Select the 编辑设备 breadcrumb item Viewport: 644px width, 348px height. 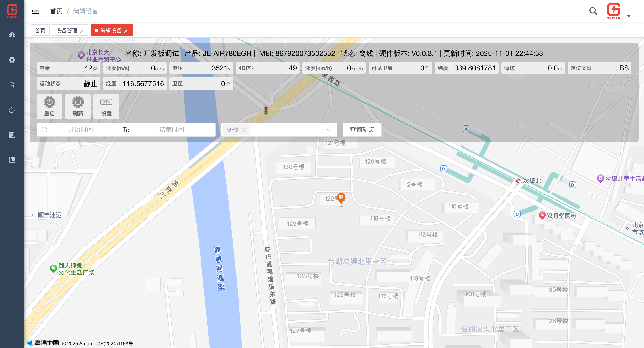coord(85,11)
